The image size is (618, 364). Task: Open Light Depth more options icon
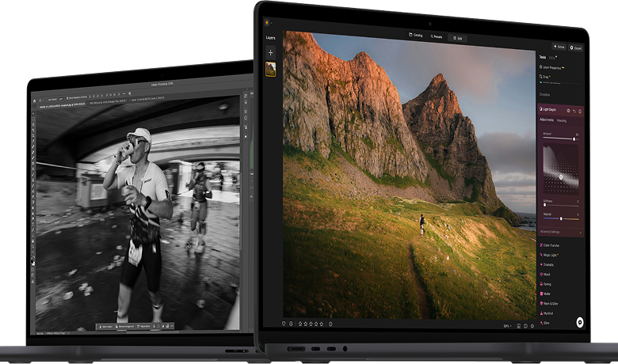coord(580,112)
